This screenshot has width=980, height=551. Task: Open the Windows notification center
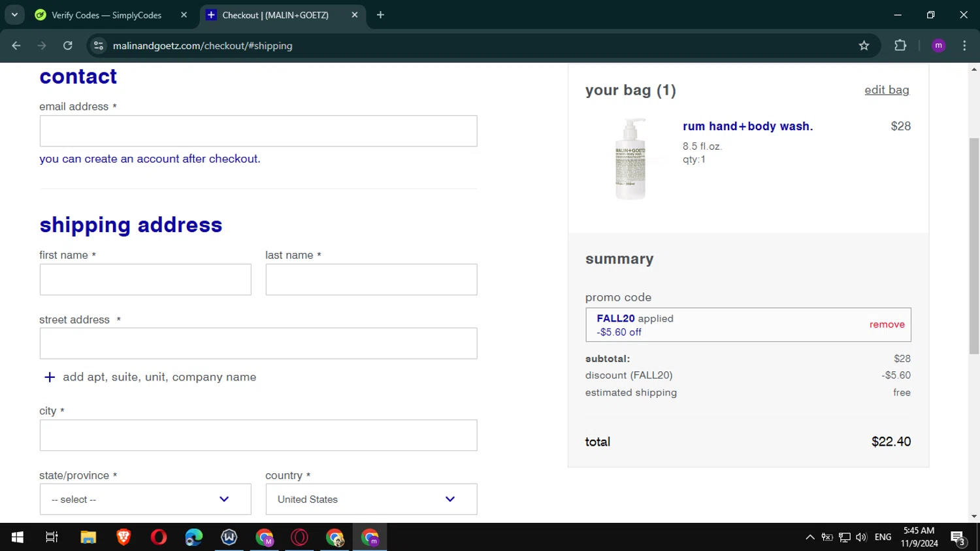(958, 537)
